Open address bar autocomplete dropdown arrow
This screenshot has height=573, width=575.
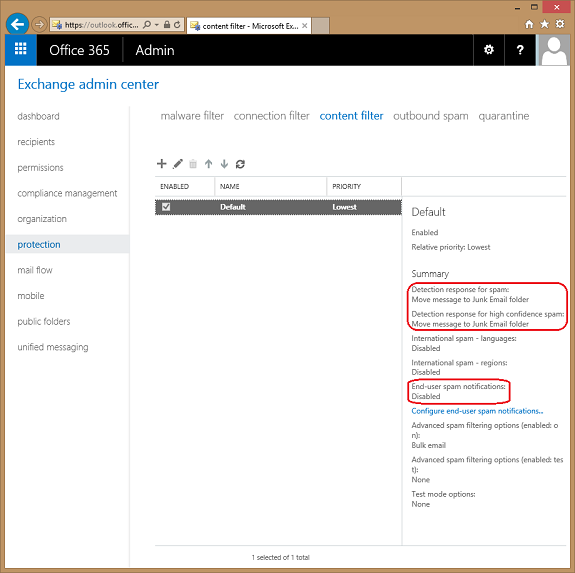click(x=157, y=25)
